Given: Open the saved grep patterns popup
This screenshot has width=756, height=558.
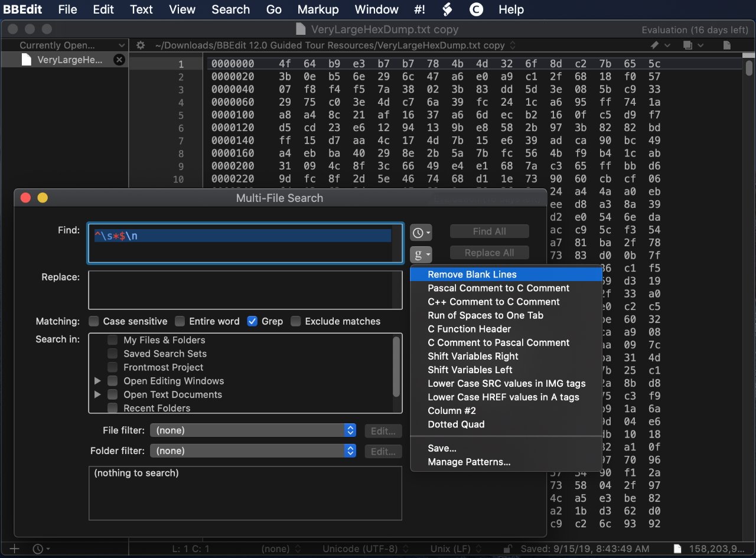Looking at the screenshot, I should coord(421,254).
